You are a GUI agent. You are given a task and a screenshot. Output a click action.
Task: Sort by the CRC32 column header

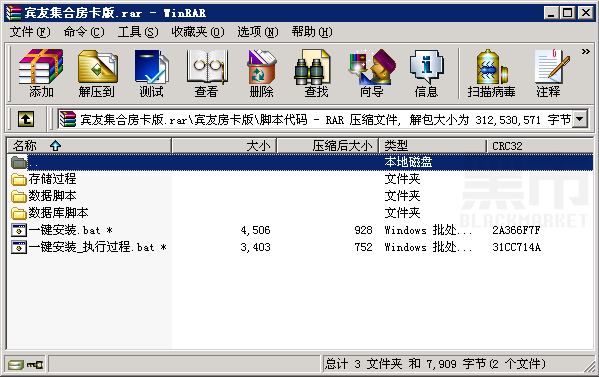click(540, 146)
